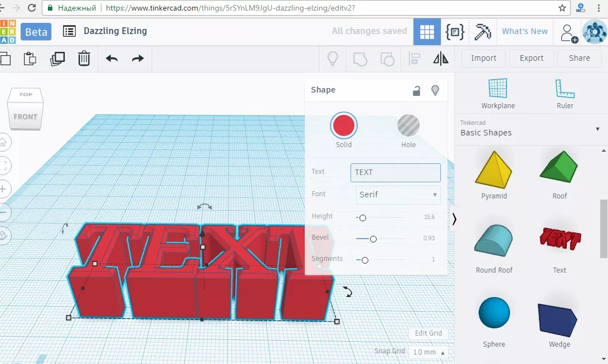Toggle shape visibility lightbulb in Shape panel
608x364 pixels.
coord(435,90)
